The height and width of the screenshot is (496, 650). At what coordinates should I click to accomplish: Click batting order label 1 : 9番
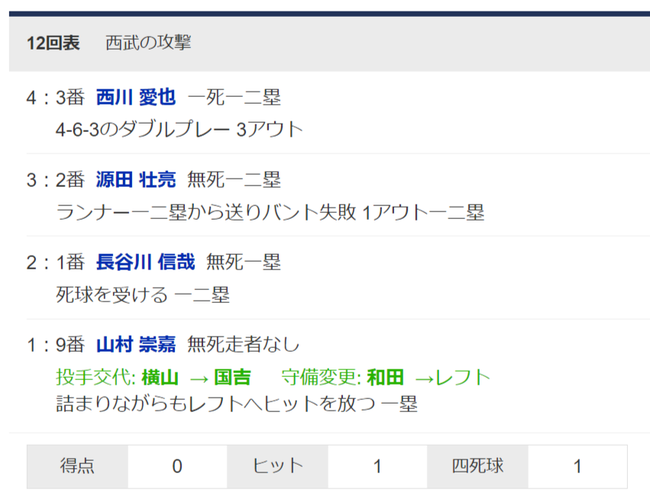(x=56, y=345)
